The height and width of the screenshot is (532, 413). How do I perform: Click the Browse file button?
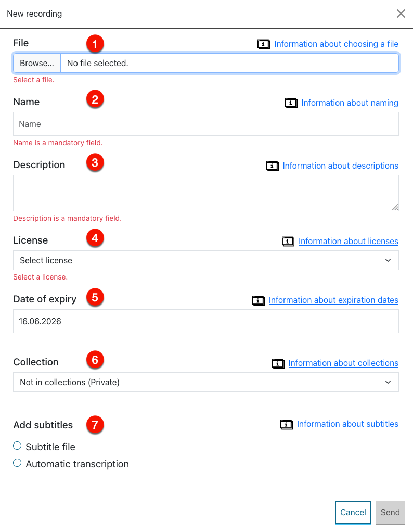tap(36, 63)
